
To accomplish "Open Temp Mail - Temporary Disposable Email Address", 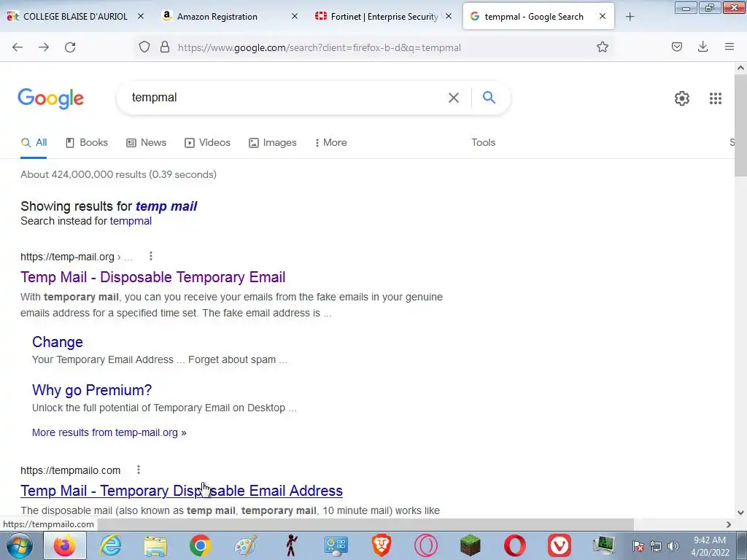I will pyautogui.click(x=182, y=491).
